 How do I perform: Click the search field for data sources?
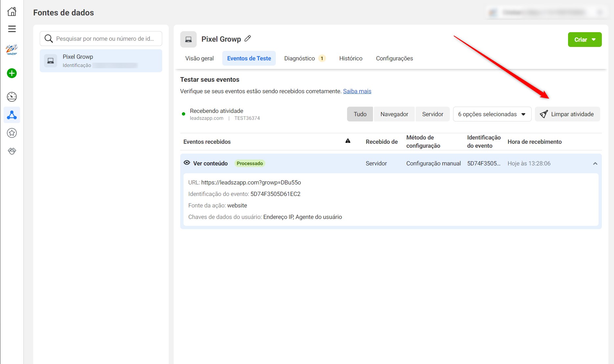105,39
